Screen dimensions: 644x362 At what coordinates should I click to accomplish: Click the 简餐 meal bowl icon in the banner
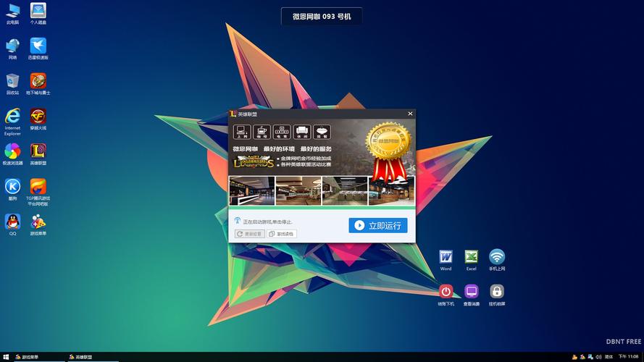coord(322,132)
